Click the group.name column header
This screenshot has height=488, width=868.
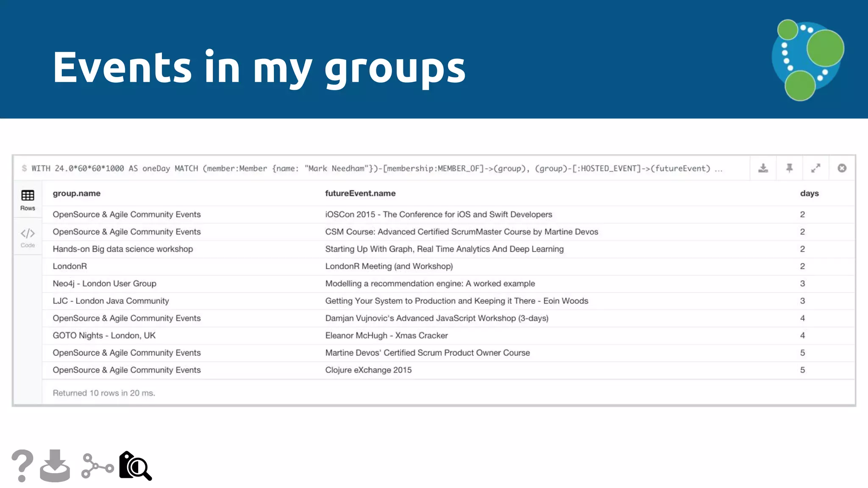tap(77, 193)
